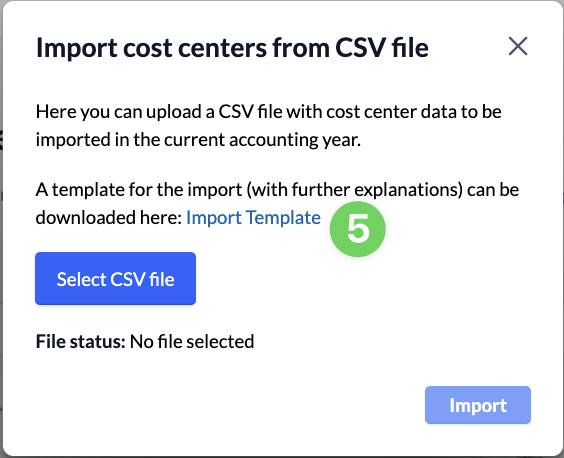Viewport: 564px width, 458px height.
Task: Click the '(with further explanations)' phrase
Action: pyautogui.click(x=354, y=190)
